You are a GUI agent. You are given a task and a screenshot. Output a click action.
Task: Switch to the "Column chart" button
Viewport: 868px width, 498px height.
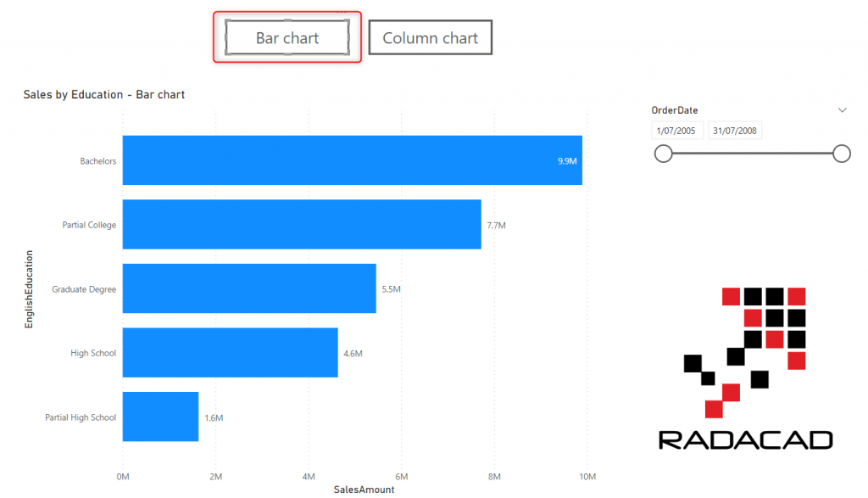[430, 38]
